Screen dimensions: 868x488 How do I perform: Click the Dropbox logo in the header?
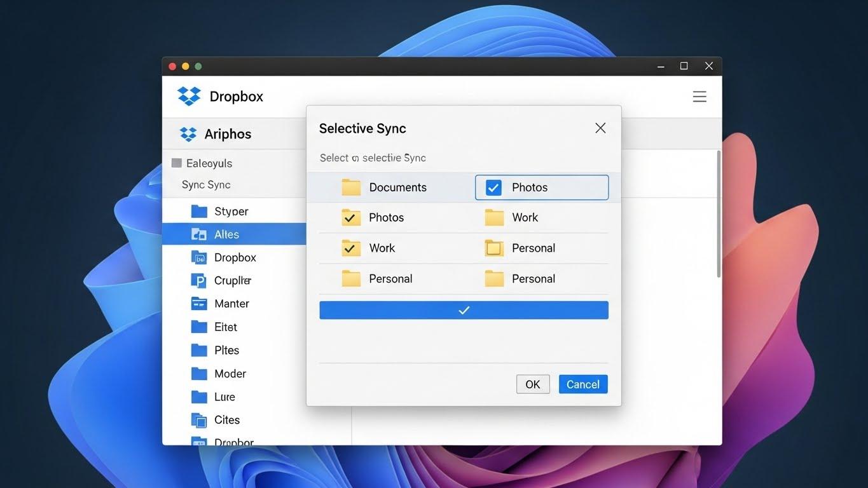tap(189, 95)
